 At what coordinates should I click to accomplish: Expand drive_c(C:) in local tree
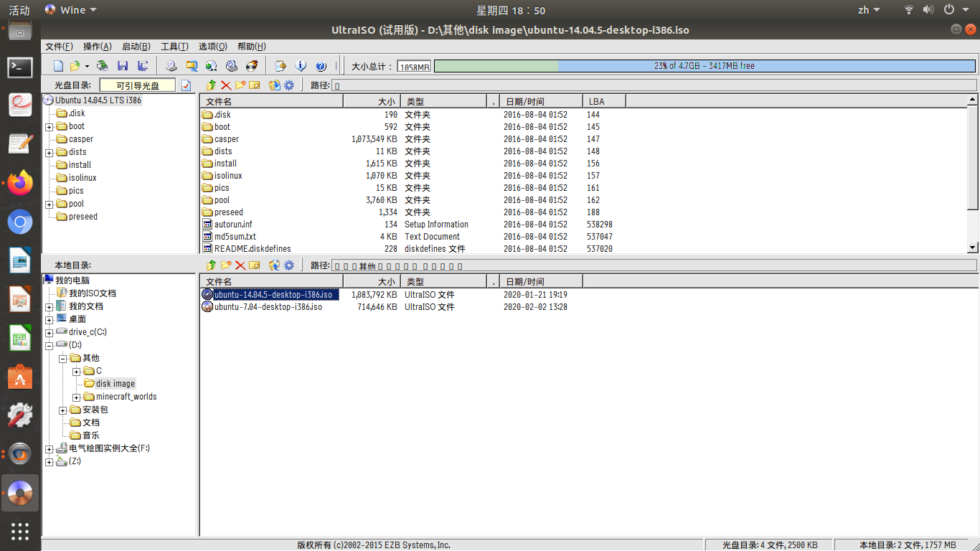click(x=50, y=333)
